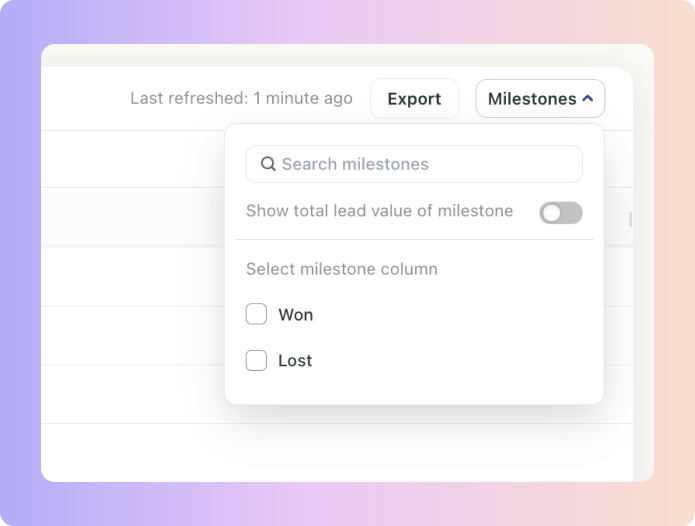
Task: Click the knob of the lead value switch
Action: [x=552, y=213]
